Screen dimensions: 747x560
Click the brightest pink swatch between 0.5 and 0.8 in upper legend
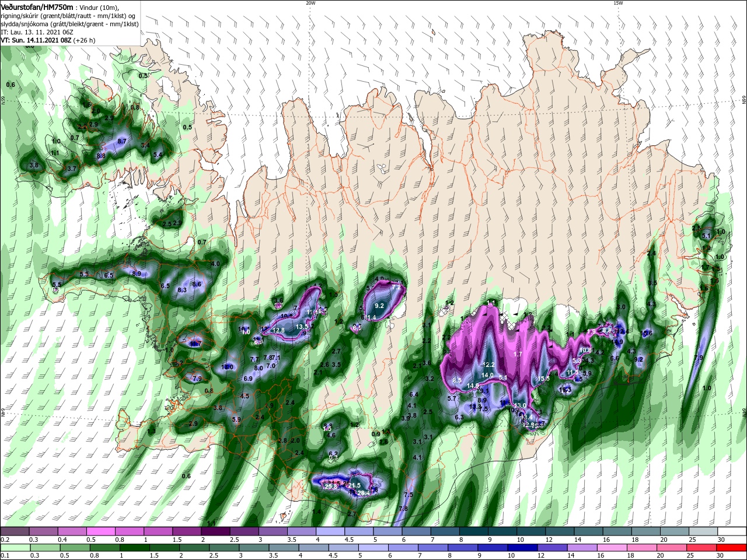click(100, 531)
